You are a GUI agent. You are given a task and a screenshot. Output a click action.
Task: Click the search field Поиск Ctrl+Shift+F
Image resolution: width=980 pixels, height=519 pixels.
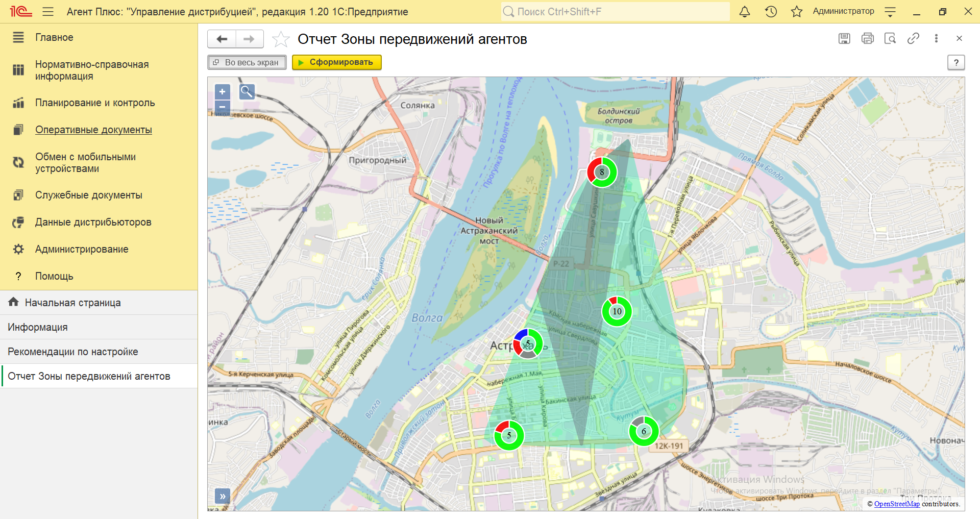(615, 12)
